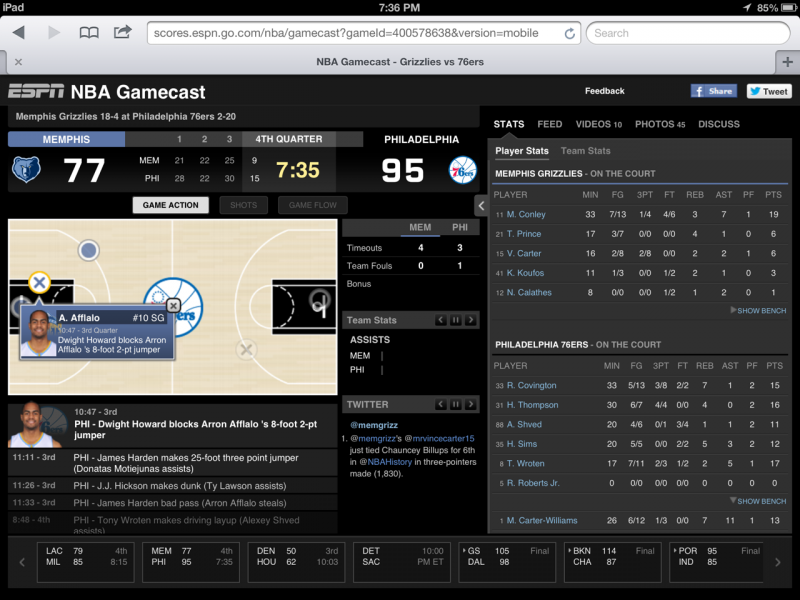Select the yellow-ringed X shot marker
The image size is (800, 600).
tap(39, 282)
